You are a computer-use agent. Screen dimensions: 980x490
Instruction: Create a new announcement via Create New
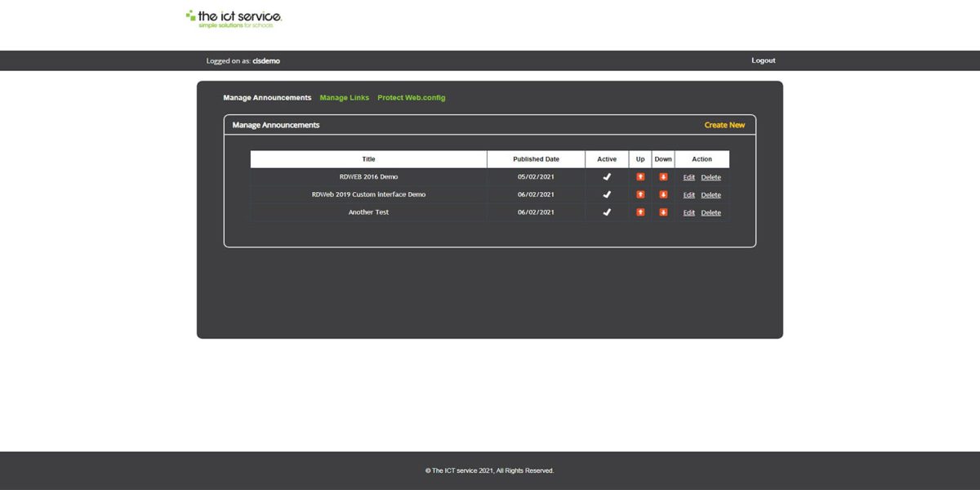click(724, 124)
